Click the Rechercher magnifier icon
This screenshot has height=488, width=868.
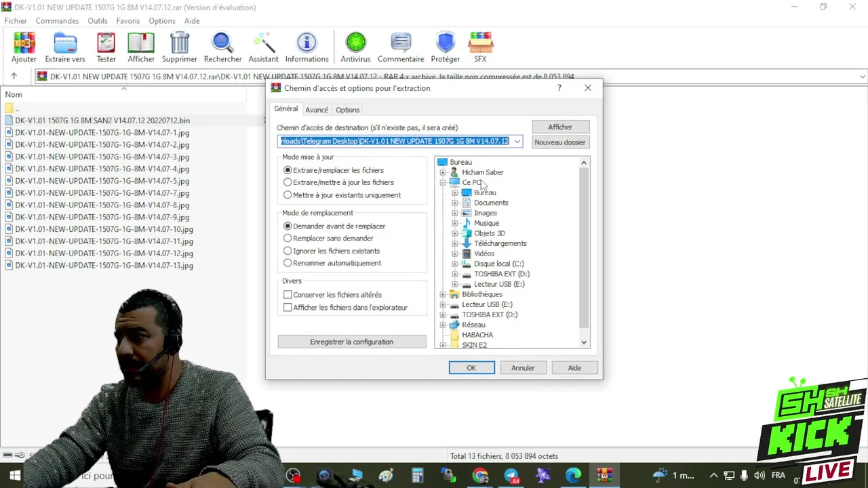tap(222, 47)
